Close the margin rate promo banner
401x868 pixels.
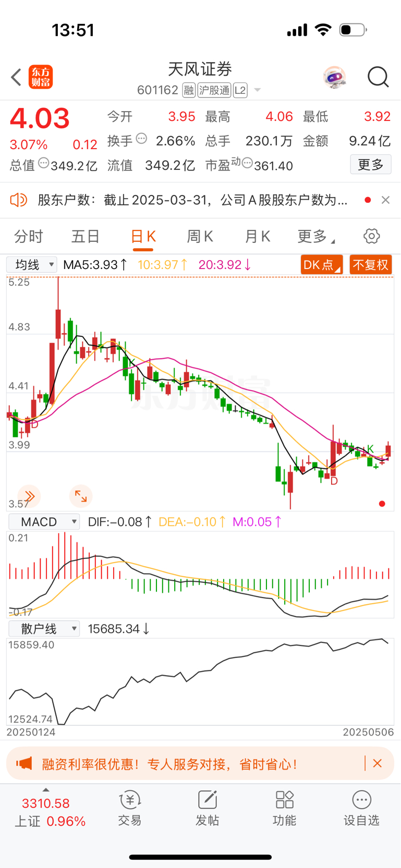click(378, 763)
